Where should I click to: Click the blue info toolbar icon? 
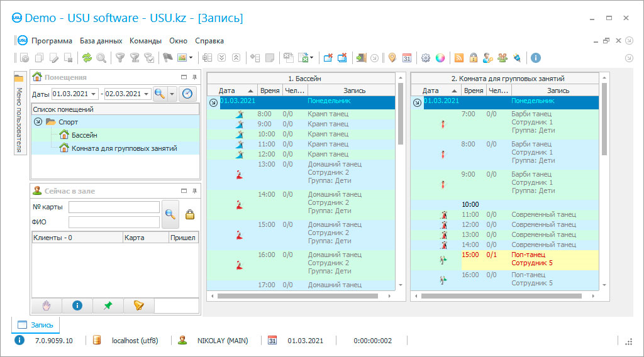(536, 58)
